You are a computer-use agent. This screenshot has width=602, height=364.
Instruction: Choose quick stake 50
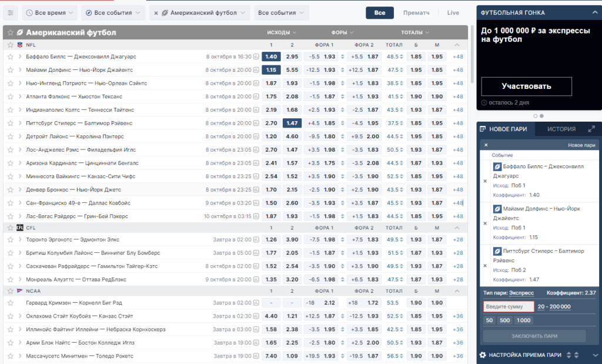[490, 320]
